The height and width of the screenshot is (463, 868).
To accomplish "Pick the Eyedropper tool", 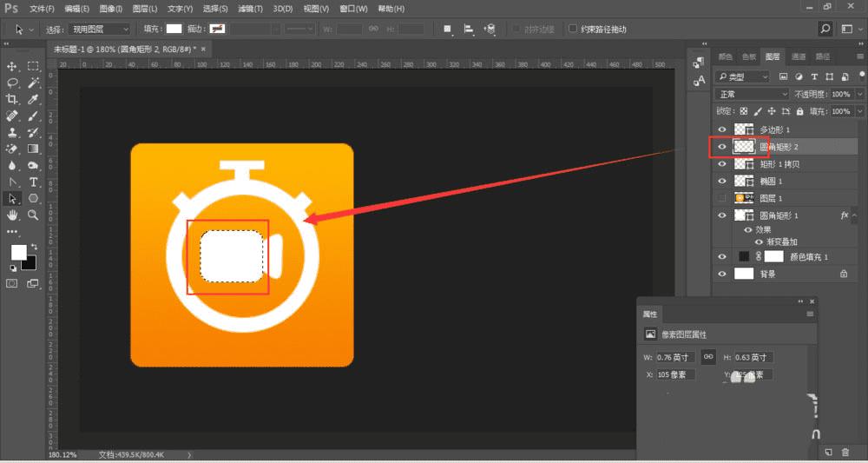I will [x=33, y=99].
